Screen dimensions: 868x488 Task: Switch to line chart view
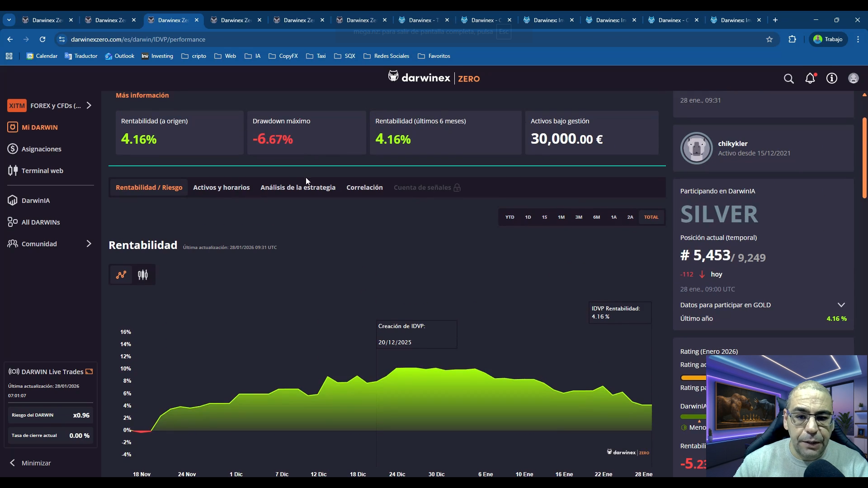(x=121, y=275)
